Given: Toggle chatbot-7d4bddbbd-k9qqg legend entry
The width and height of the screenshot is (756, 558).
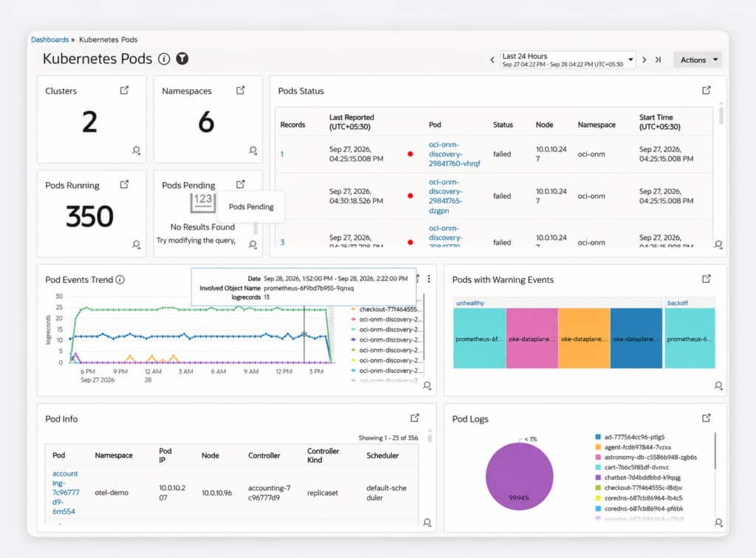Looking at the screenshot, I should pyautogui.click(x=638, y=478).
